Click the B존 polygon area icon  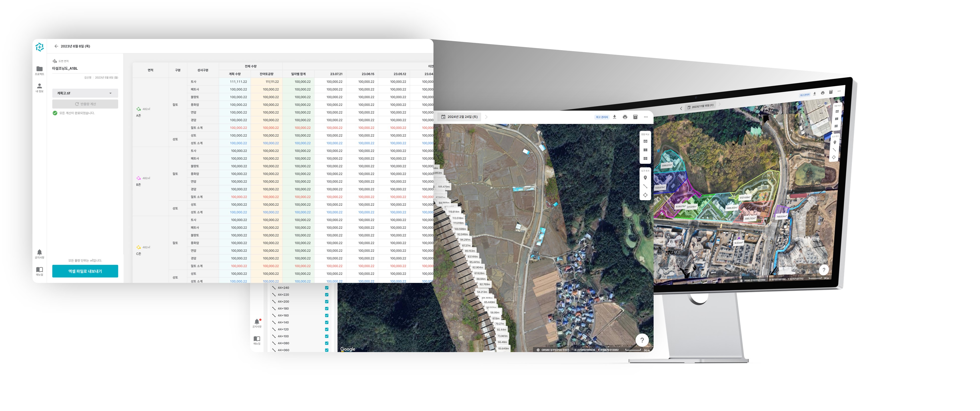click(139, 178)
